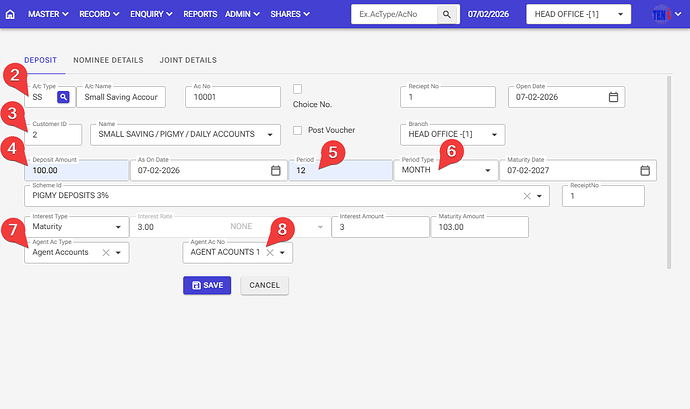Viewport: 690px width, 409px height.
Task: Tick the Choice No. checkbox
Action: coord(298,89)
